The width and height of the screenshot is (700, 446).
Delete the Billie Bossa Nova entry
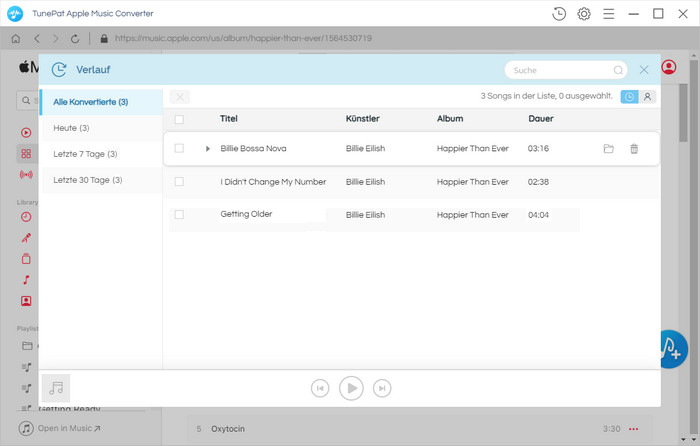[634, 149]
